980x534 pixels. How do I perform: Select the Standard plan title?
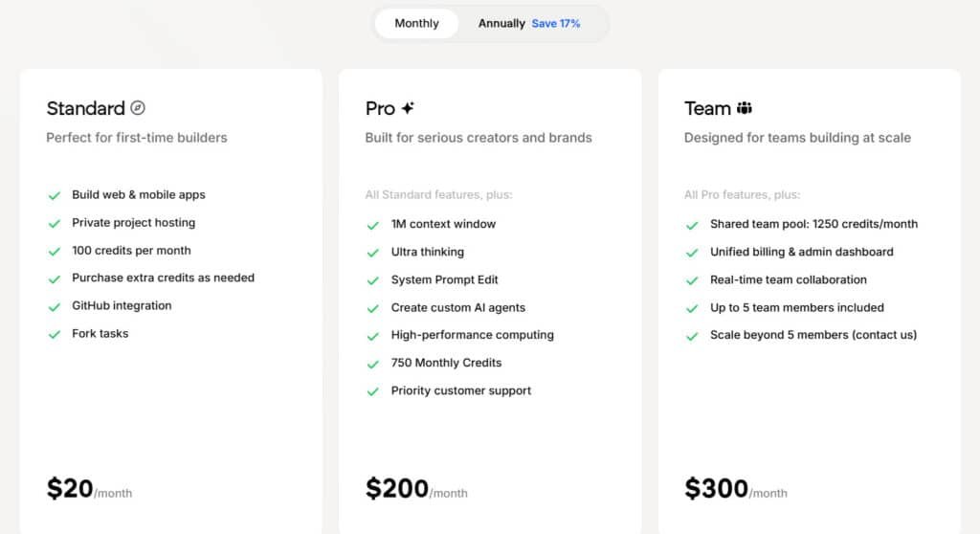85,108
